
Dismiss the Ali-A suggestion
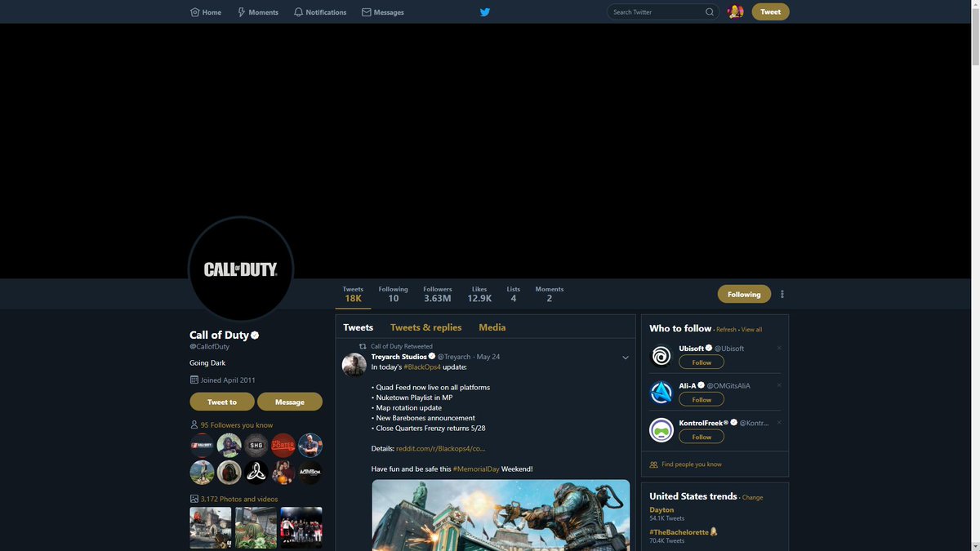(x=779, y=385)
